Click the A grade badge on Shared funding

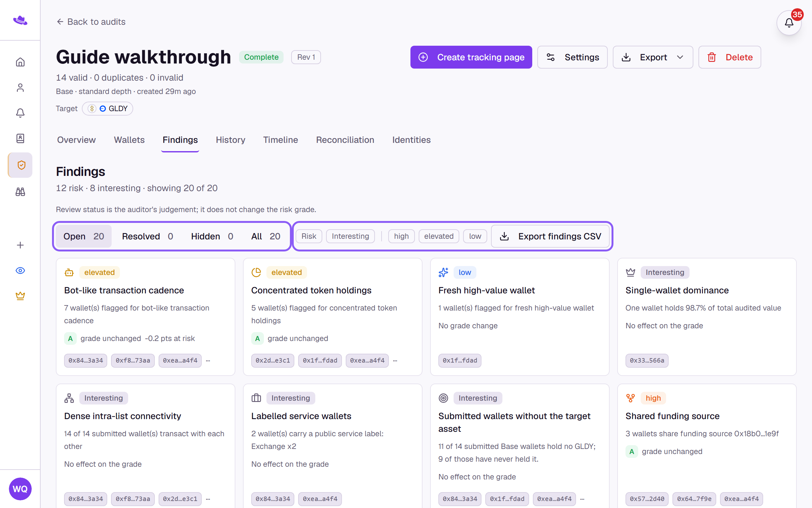tap(632, 451)
